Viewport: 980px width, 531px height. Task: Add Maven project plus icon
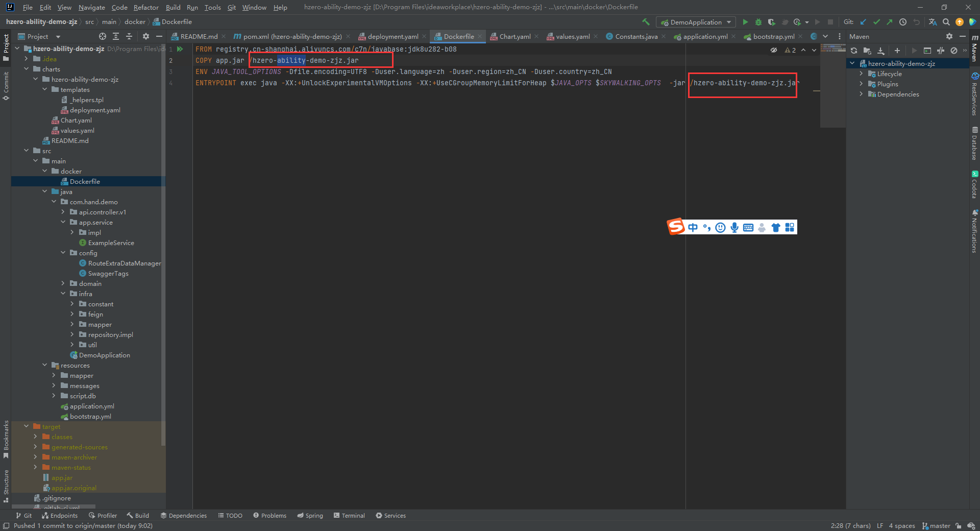[x=897, y=51]
